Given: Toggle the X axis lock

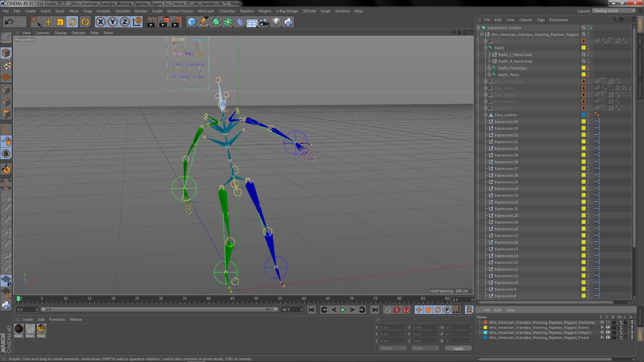Looking at the screenshot, I should click(100, 22).
